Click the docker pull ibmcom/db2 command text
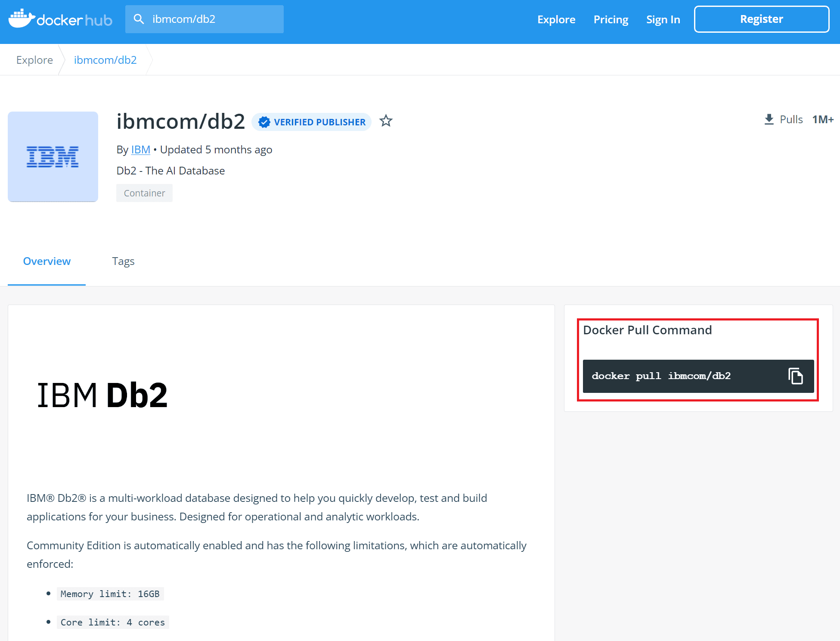The image size is (840, 641). 661,376
